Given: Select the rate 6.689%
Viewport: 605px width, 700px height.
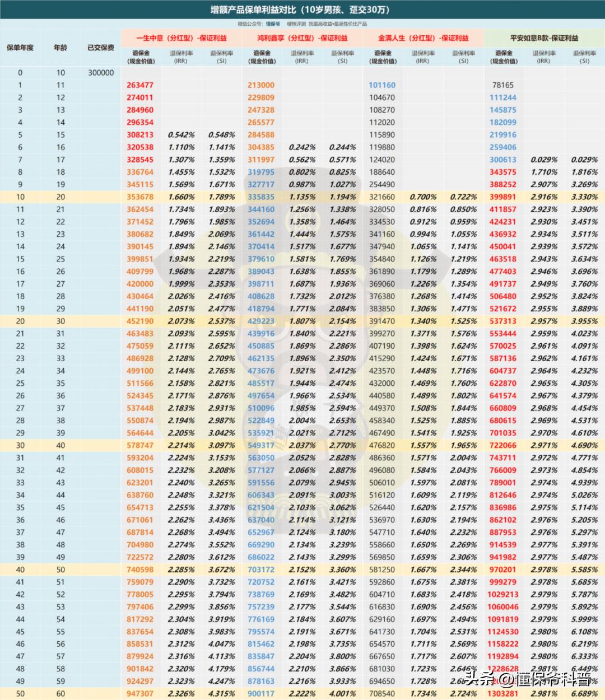Looking at the screenshot, I should pyautogui.click(x=585, y=694).
